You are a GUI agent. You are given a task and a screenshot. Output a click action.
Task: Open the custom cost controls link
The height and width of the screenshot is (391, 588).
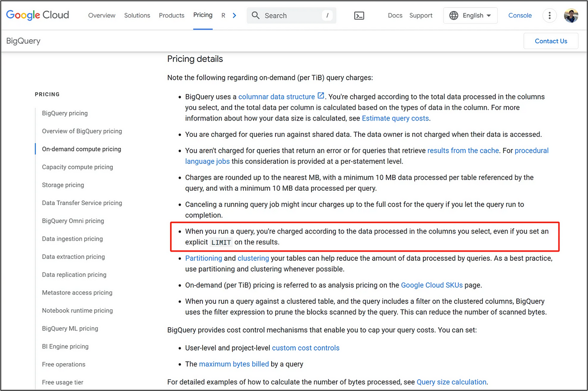[x=306, y=348]
